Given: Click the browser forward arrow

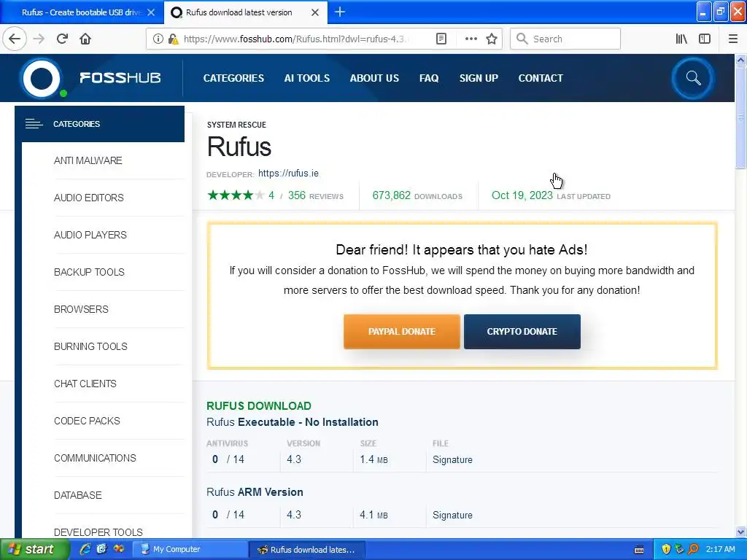Looking at the screenshot, I should point(39,39).
